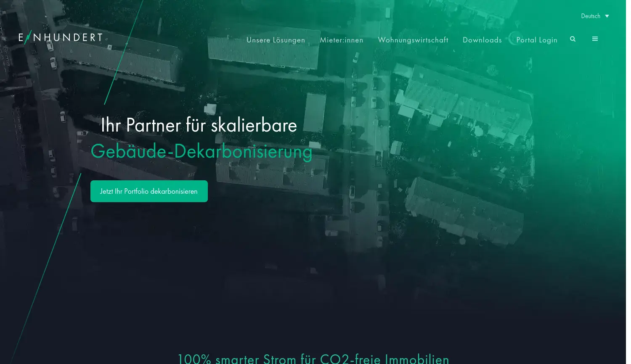
Task: Select Wohnungswirtschaft in navigation
Action: pos(413,40)
